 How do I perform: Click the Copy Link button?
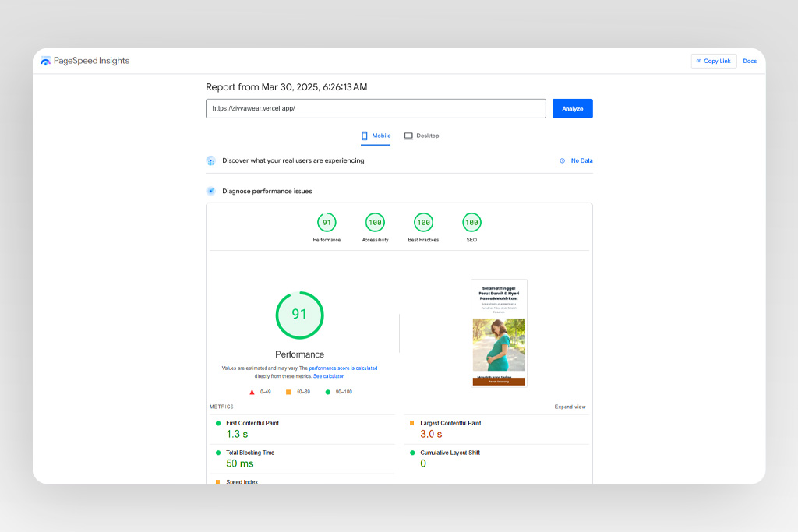tap(713, 61)
